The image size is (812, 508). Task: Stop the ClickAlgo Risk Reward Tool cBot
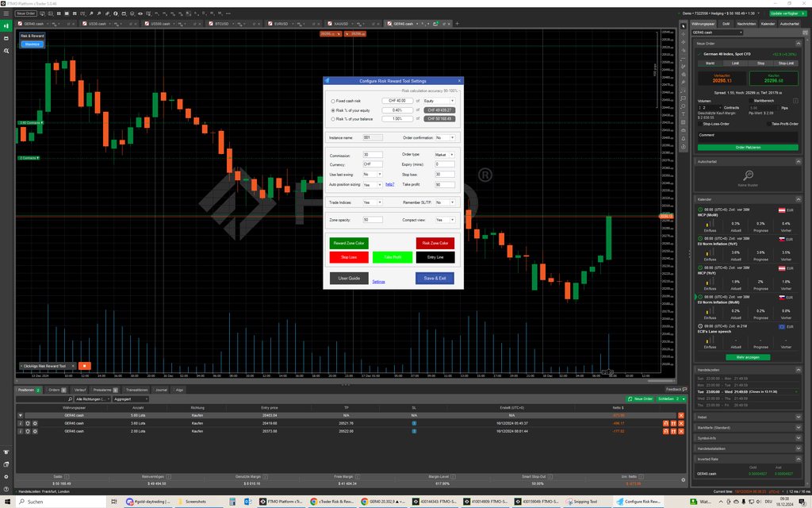84,366
